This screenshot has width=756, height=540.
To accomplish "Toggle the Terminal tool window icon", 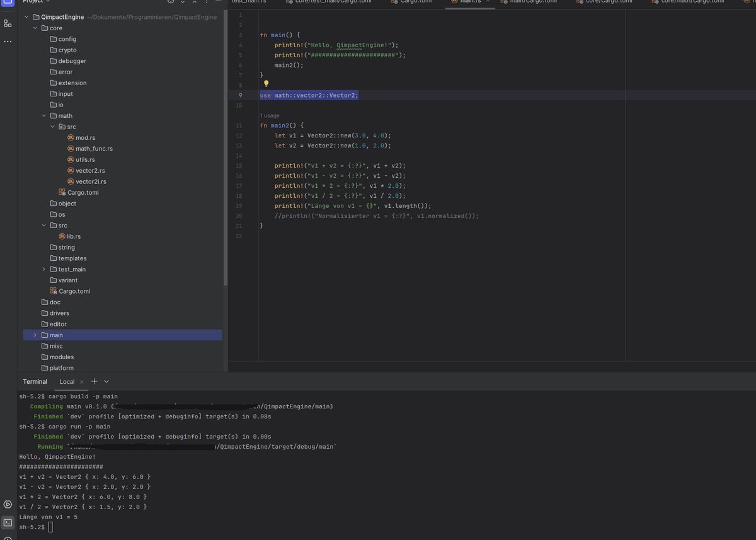I will [x=7, y=523].
